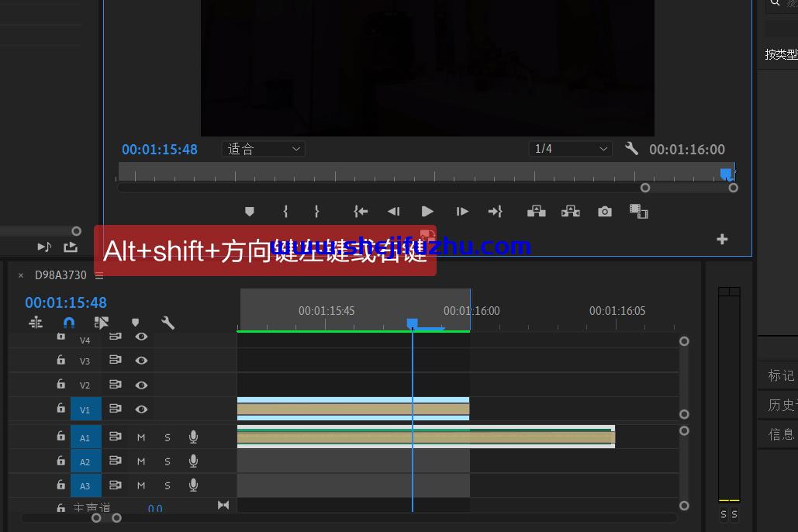This screenshot has width=798, height=532.
Task: Hide track V3 with its eye icon
Action: click(x=141, y=361)
